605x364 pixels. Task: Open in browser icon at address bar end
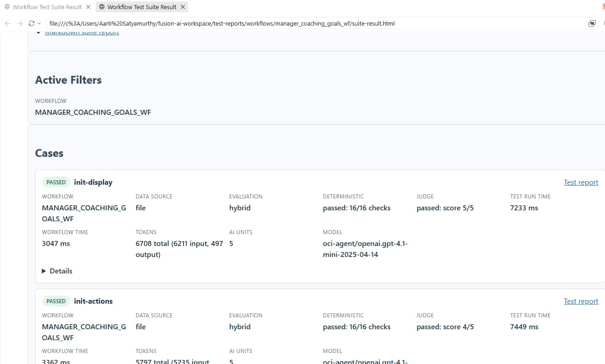(x=592, y=23)
